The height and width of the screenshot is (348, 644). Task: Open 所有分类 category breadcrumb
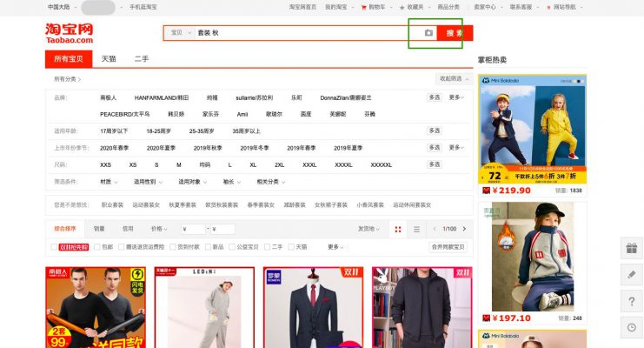click(67, 79)
